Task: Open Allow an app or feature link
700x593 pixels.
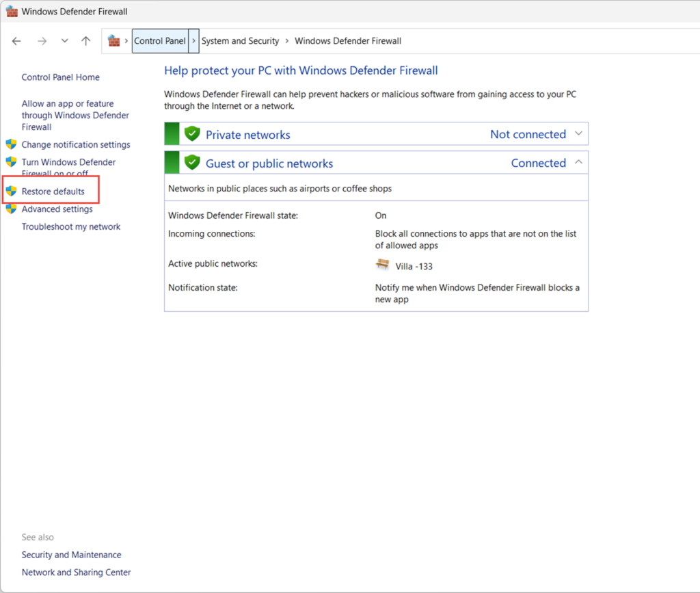Action: click(x=75, y=115)
